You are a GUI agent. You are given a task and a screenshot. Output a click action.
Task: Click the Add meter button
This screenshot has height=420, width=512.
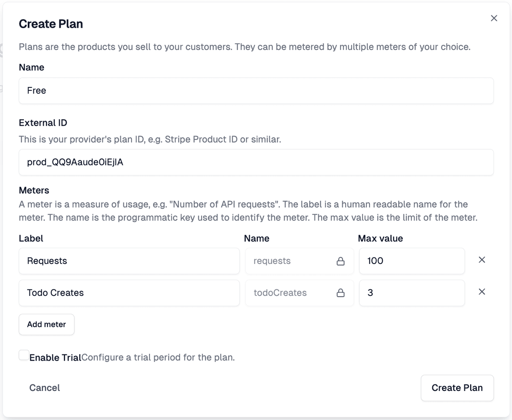pos(46,324)
